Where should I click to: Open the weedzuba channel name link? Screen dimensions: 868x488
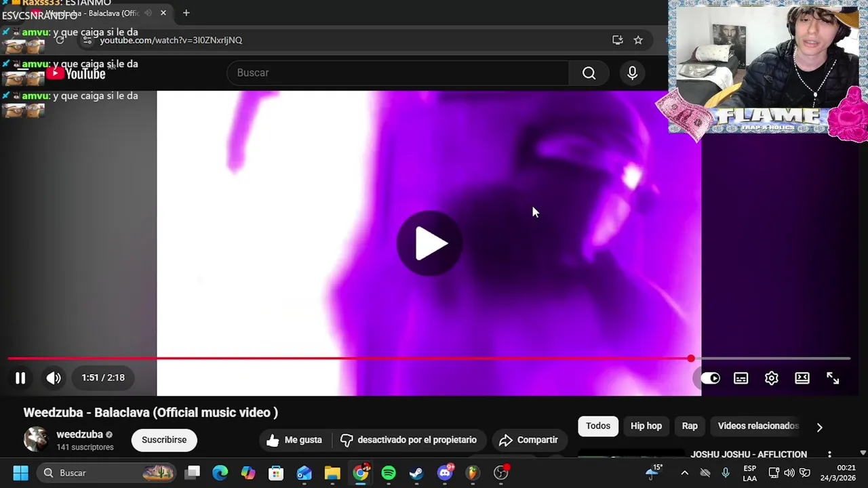click(79, 434)
